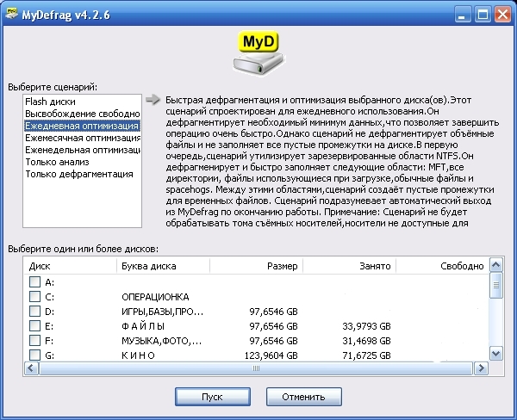Choose the Ежемесячная оптимизация script
Image resolution: width=517 pixels, height=420 pixels.
[x=83, y=138]
